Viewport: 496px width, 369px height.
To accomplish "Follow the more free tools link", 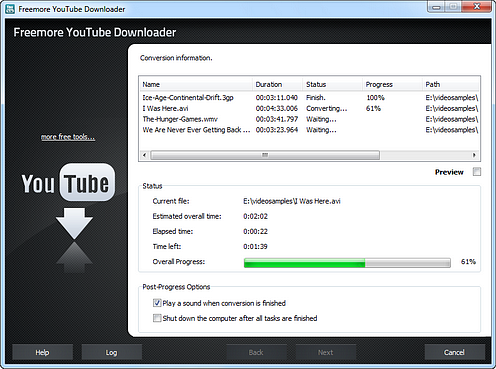I will 68,137.
